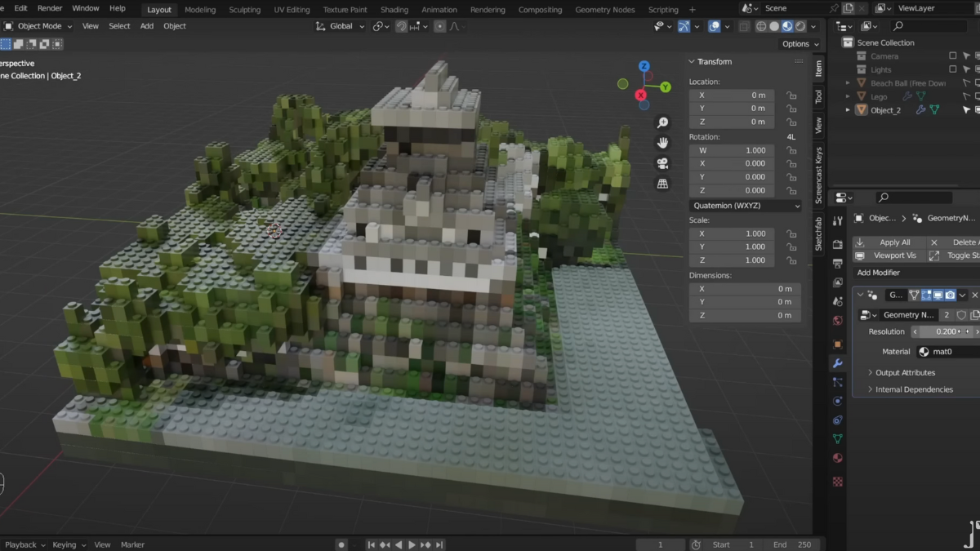Viewport: 980px width, 551px height.
Task: Toggle snapping magnet in viewport header
Action: click(402, 26)
